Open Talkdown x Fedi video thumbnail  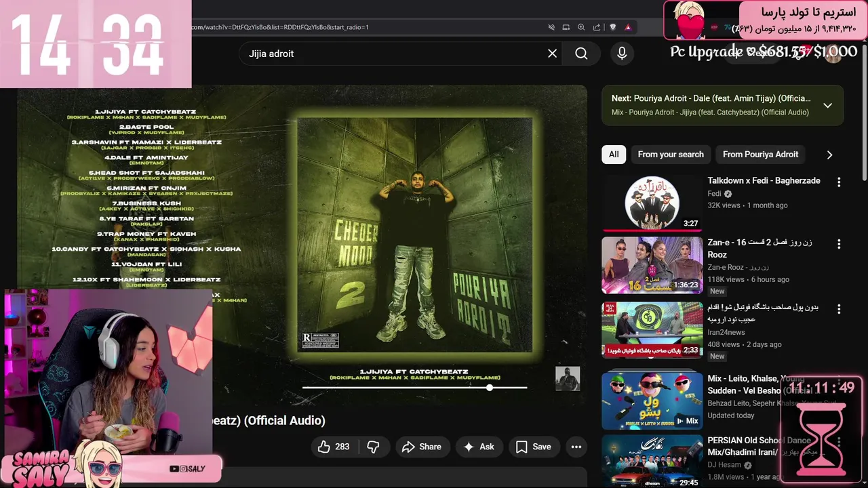point(652,203)
